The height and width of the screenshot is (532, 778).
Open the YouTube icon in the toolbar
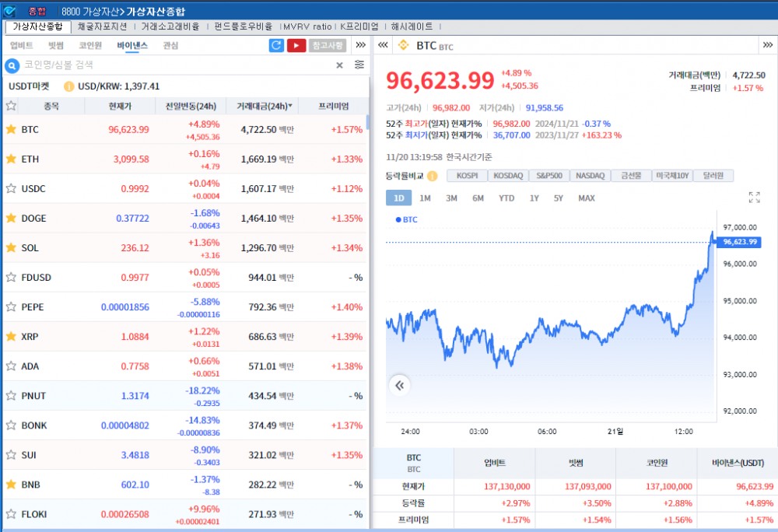point(296,45)
